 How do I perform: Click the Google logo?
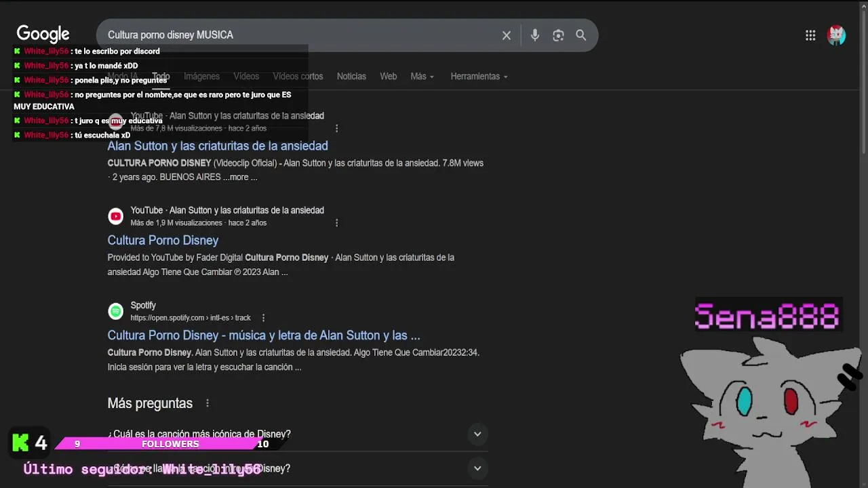[x=43, y=34]
